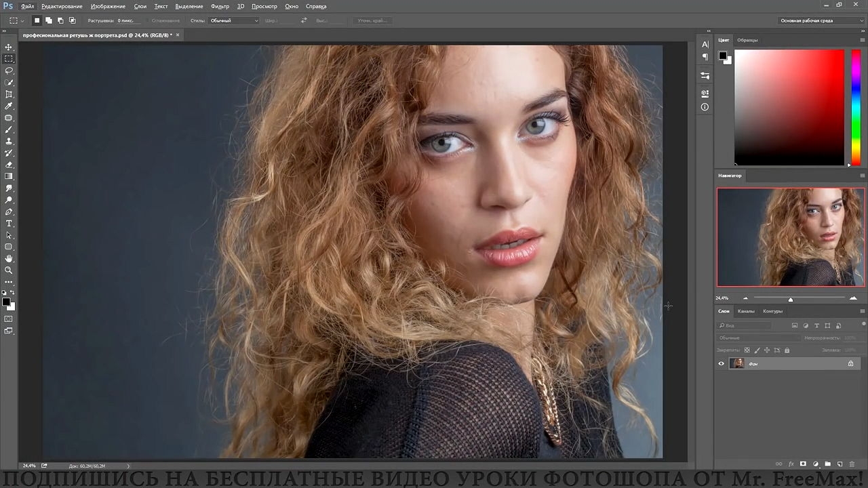Image resolution: width=868 pixels, height=488 pixels.
Task: Open the Character panel icon
Action: point(705,45)
